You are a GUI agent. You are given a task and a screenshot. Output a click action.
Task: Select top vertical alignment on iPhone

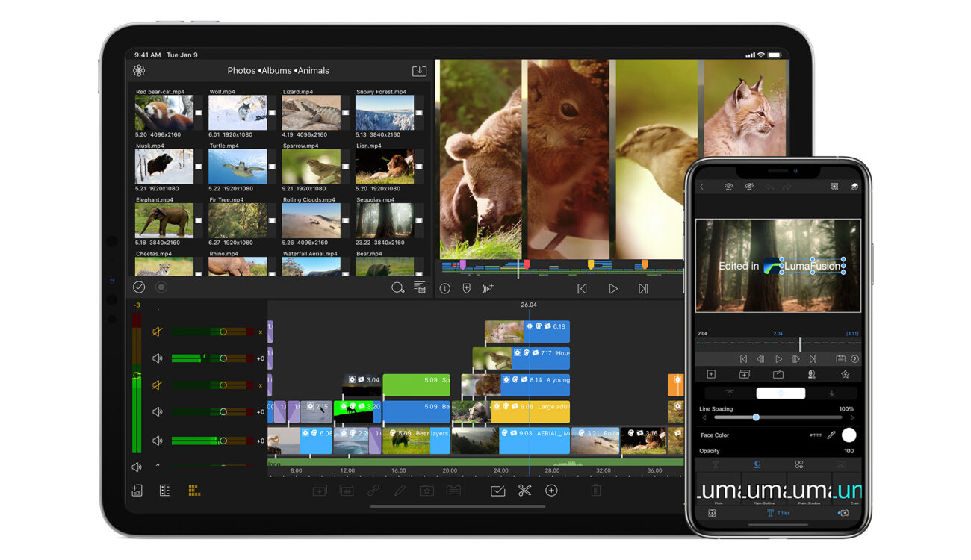click(730, 393)
